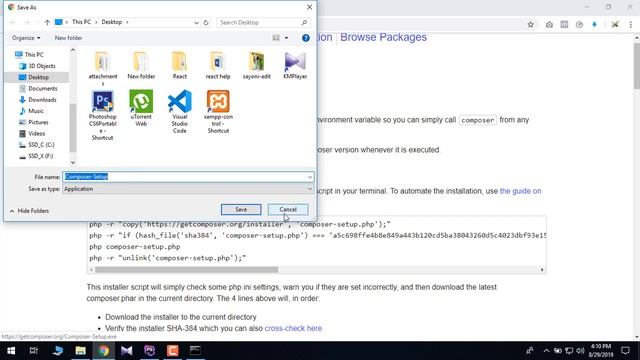The height and width of the screenshot is (360, 640).
Task: Select 3D Objects in navigation pane
Action: (37, 66)
